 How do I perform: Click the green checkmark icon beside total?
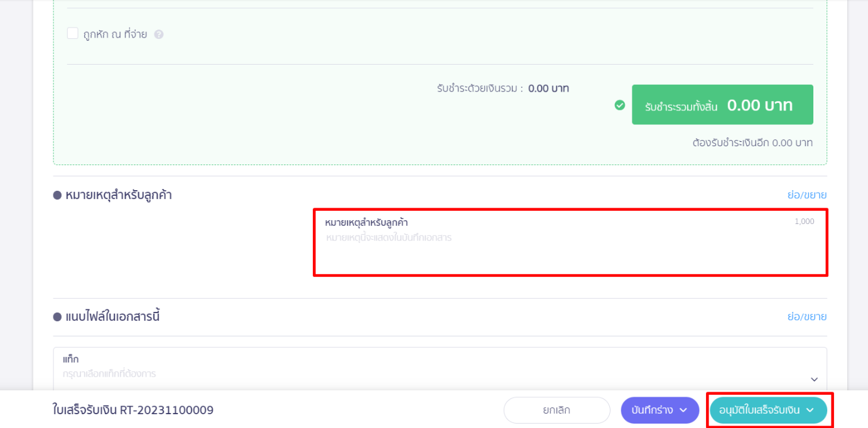(x=619, y=105)
